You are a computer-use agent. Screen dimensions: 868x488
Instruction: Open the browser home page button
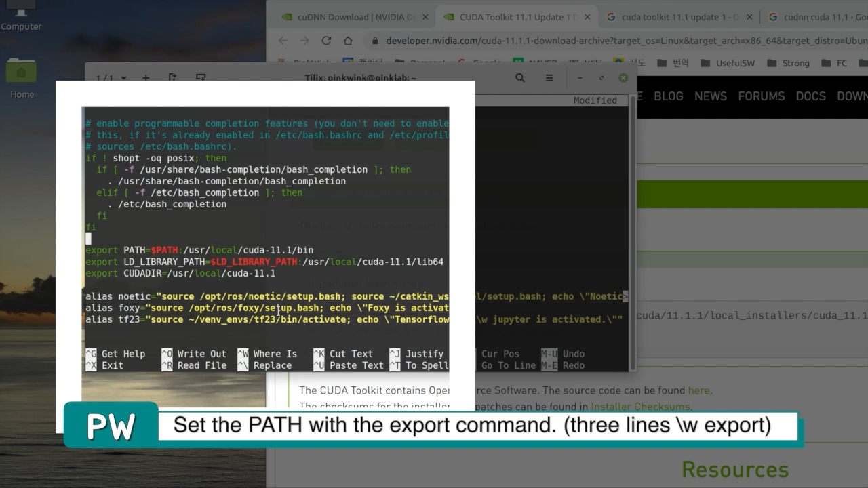pos(348,41)
